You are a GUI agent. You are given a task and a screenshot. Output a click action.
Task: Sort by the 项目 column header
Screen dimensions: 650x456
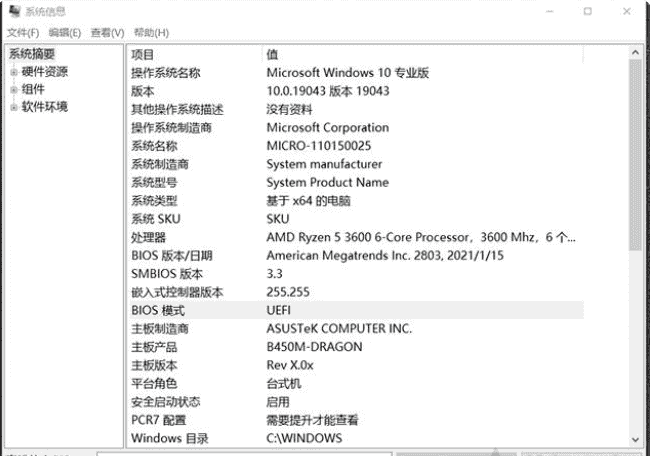point(144,54)
